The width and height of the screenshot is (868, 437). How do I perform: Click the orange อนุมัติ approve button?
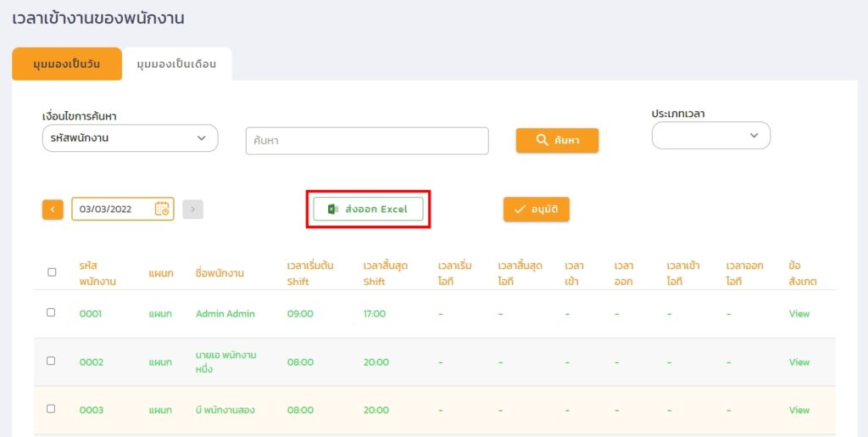tap(536, 210)
